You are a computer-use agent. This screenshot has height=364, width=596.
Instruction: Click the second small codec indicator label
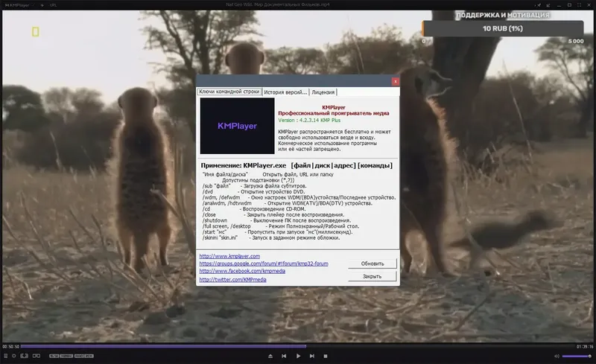click(66, 356)
